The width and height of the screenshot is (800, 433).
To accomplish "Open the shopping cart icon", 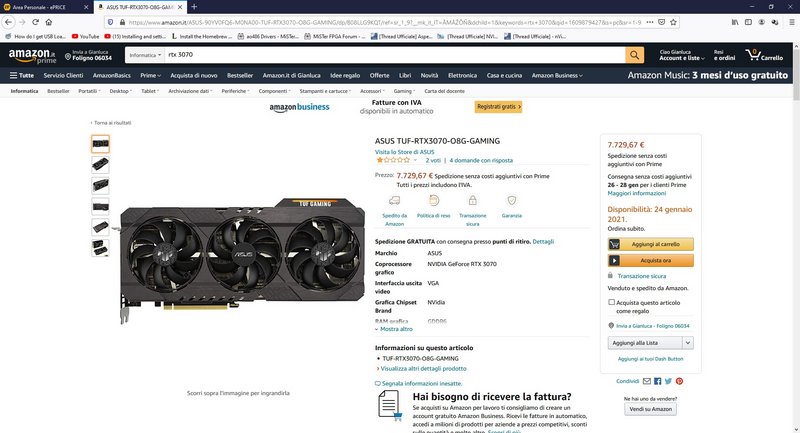I will click(x=764, y=55).
